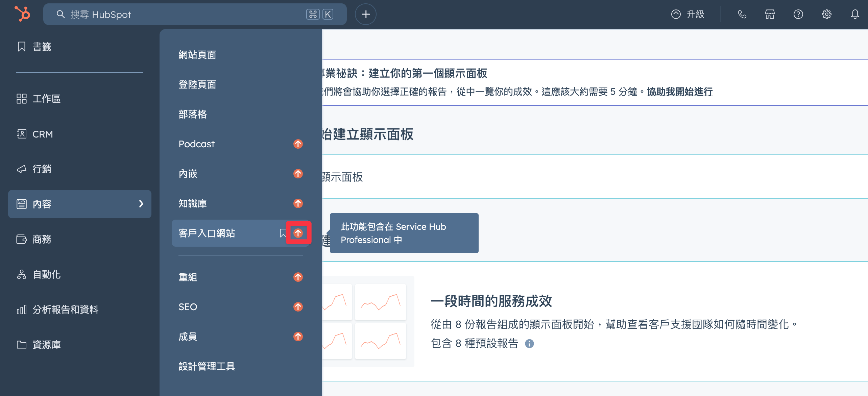Image resolution: width=868 pixels, height=396 pixels.
Task: Open the marketplace storefront icon
Action: pos(770,14)
